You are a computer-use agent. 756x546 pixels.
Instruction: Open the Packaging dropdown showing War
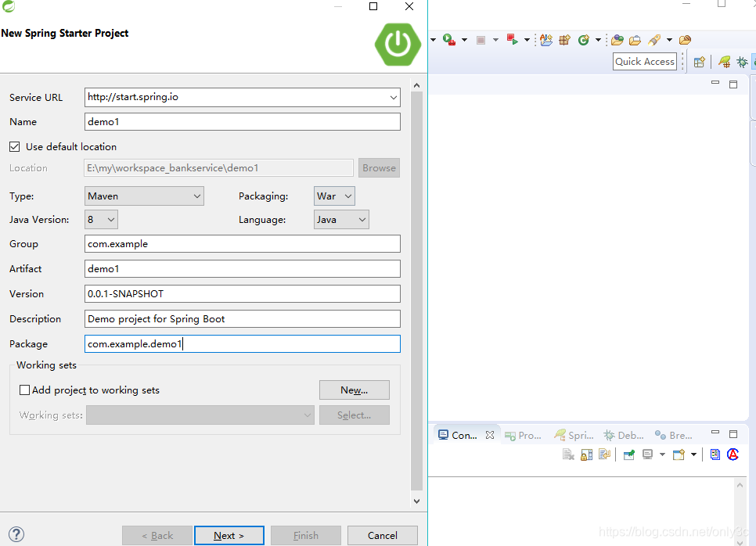tap(334, 196)
